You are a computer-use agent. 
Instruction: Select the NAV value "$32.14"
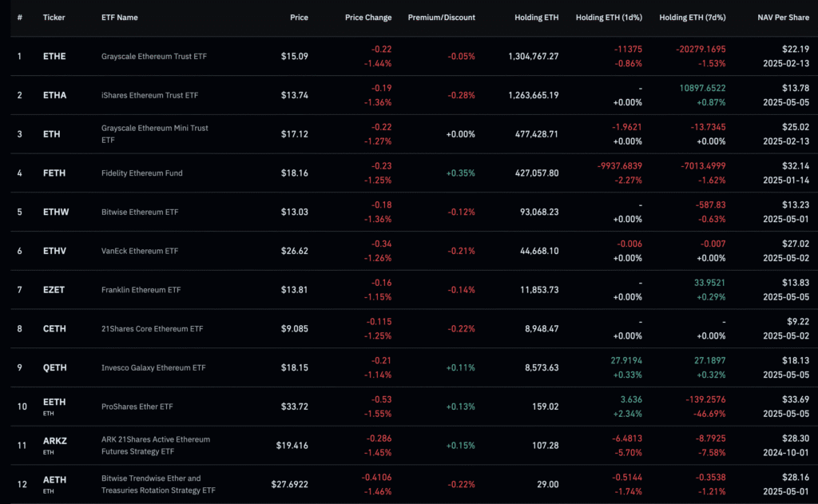click(796, 166)
